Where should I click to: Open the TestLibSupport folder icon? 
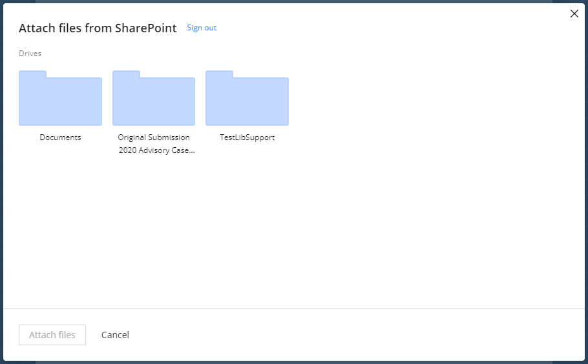(x=247, y=99)
